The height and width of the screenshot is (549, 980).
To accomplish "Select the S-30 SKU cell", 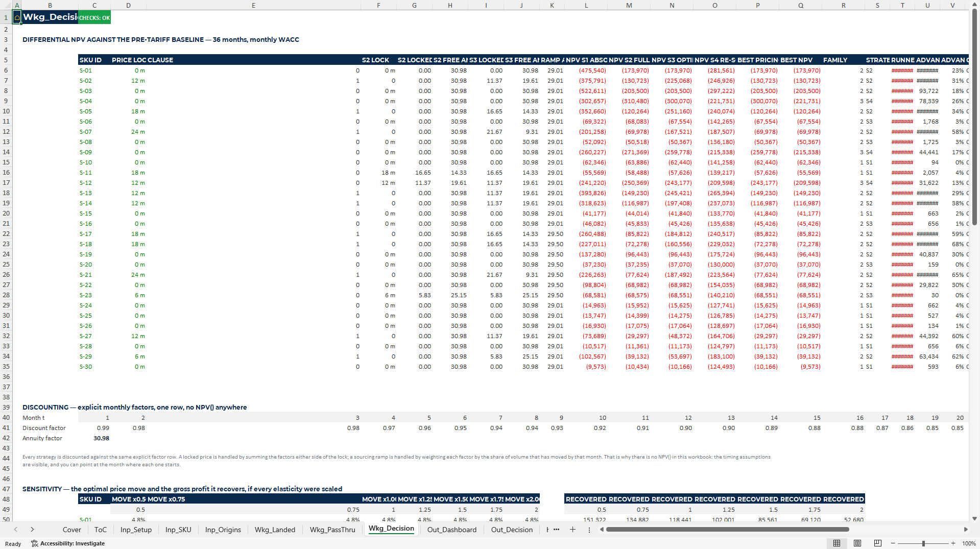I will (94, 367).
